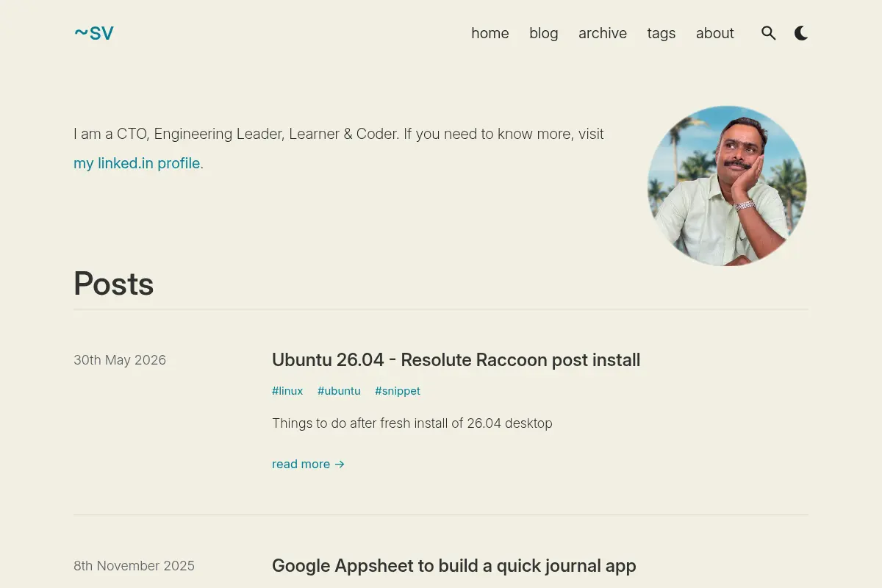
Task: Toggle dark mode with moon icon
Action: [801, 33]
